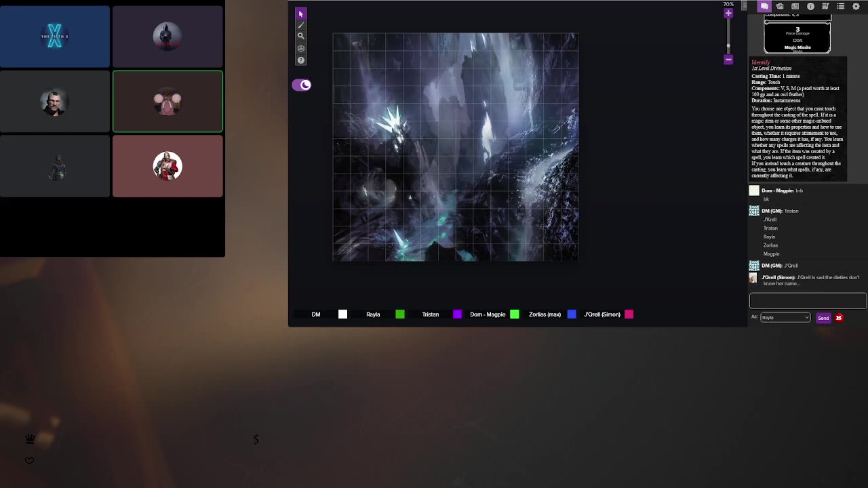Switch to the Collections list tab
Image resolution: width=868 pixels, height=488 pixels.
pos(841,6)
